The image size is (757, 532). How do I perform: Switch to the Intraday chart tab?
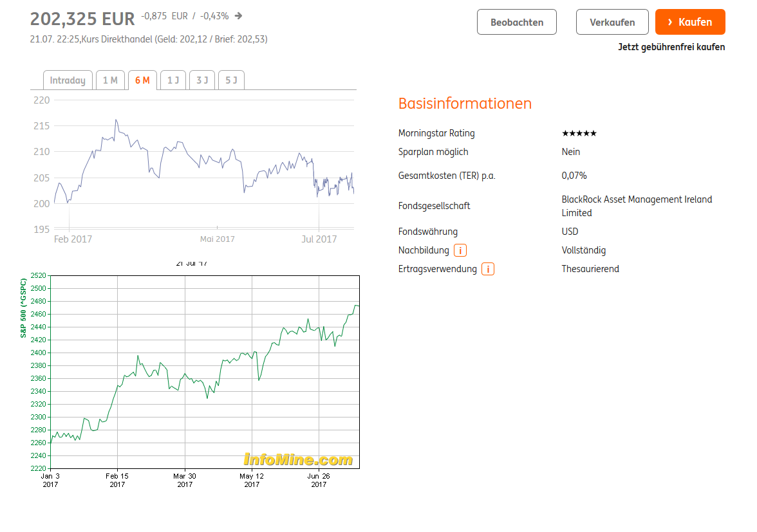tap(68, 80)
